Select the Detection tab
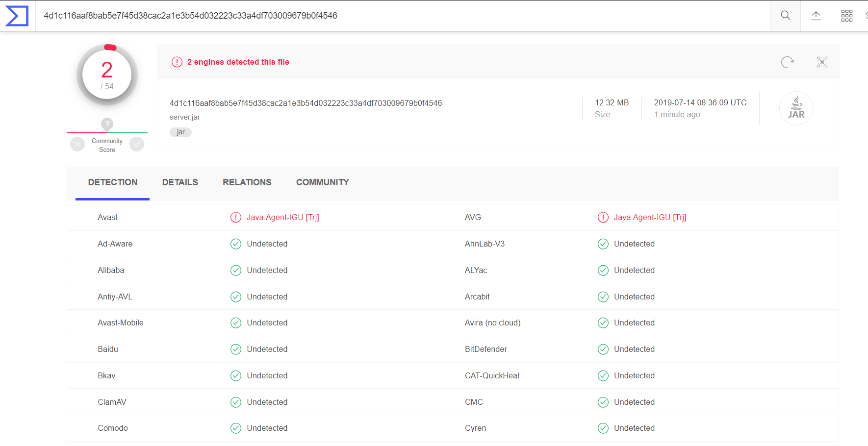The width and height of the screenshot is (868, 446). [113, 182]
